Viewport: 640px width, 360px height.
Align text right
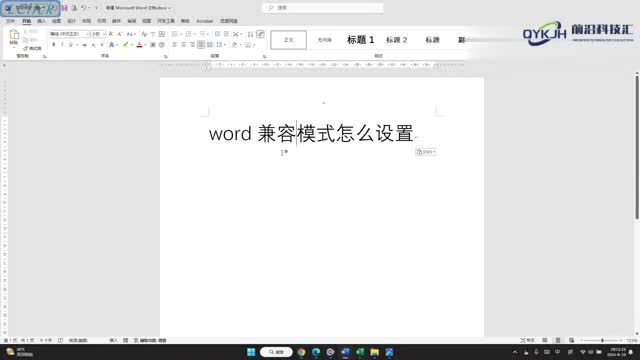coord(192,45)
